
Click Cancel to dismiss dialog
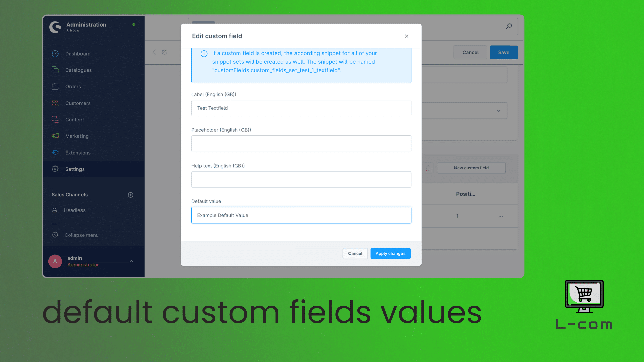pos(355,253)
